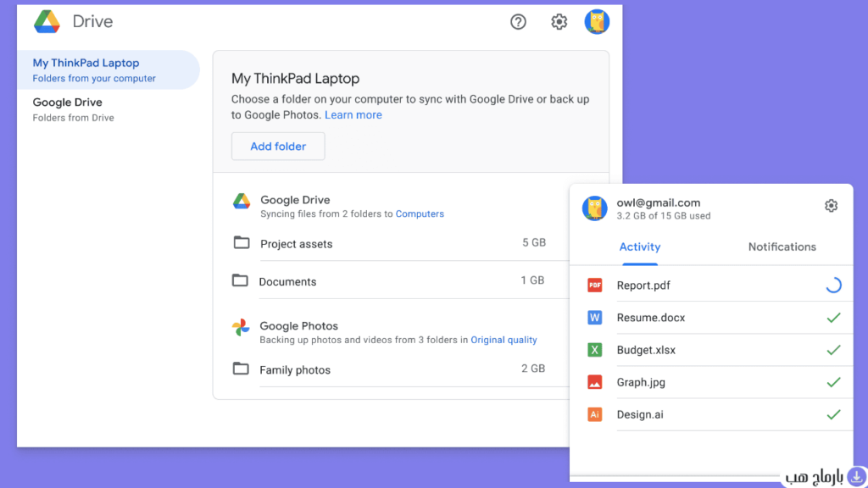The height and width of the screenshot is (488, 868).
Task: Click the Excel icon for Budget.xlsx
Action: pos(594,350)
